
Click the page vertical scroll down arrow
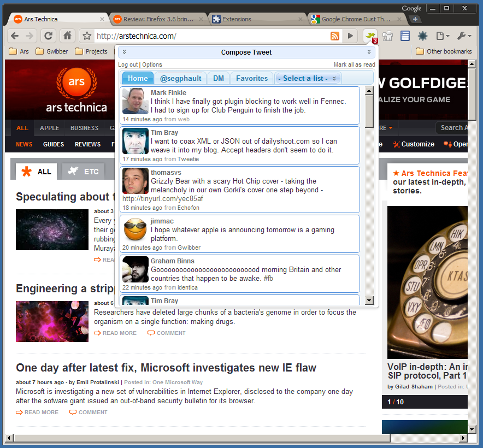point(472,429)
